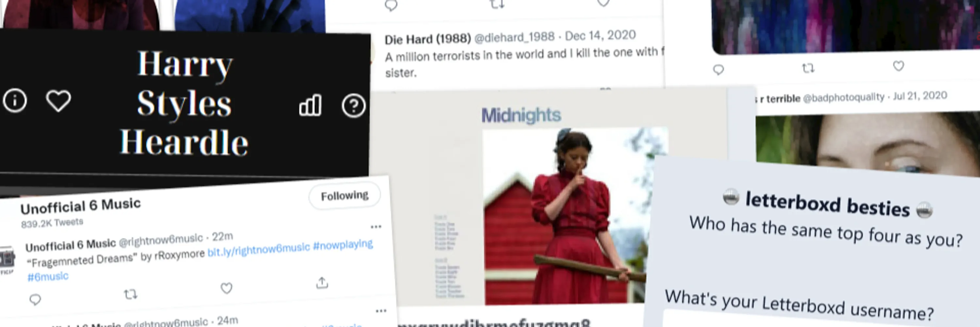Like the Fragemneted Dreams tweet
This screenshot has width=980, height=327.
click(x=226, y=288)
